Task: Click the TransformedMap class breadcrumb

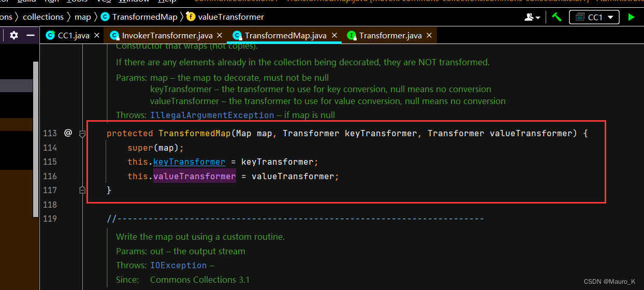Action: click(x=139, y=17)
